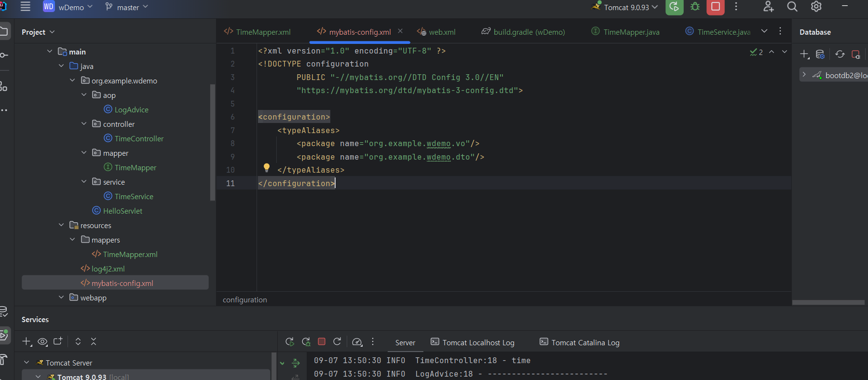Open the Tomcat Localhost Log tab

473,342
